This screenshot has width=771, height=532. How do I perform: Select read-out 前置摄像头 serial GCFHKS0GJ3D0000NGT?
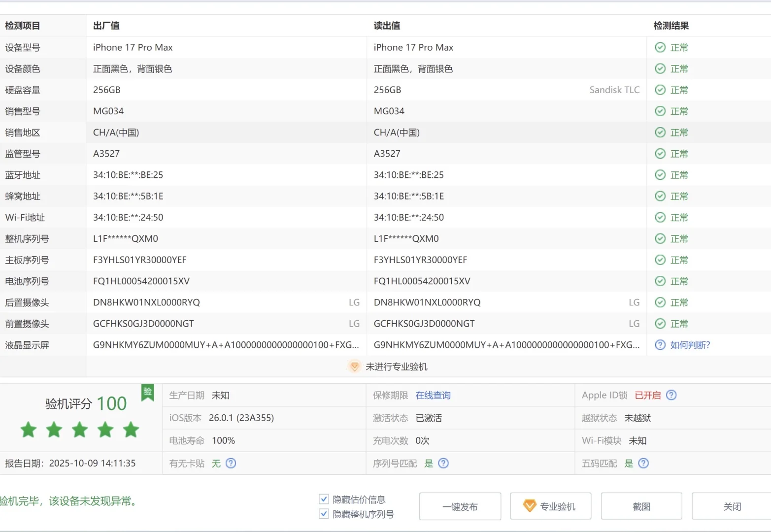click(x=424, y=324)
